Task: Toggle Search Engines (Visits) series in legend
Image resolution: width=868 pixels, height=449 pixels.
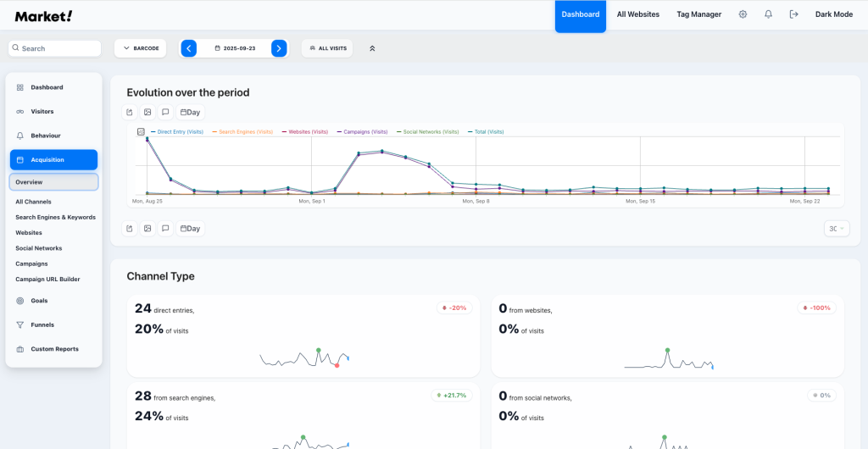Action: [246, 132]
